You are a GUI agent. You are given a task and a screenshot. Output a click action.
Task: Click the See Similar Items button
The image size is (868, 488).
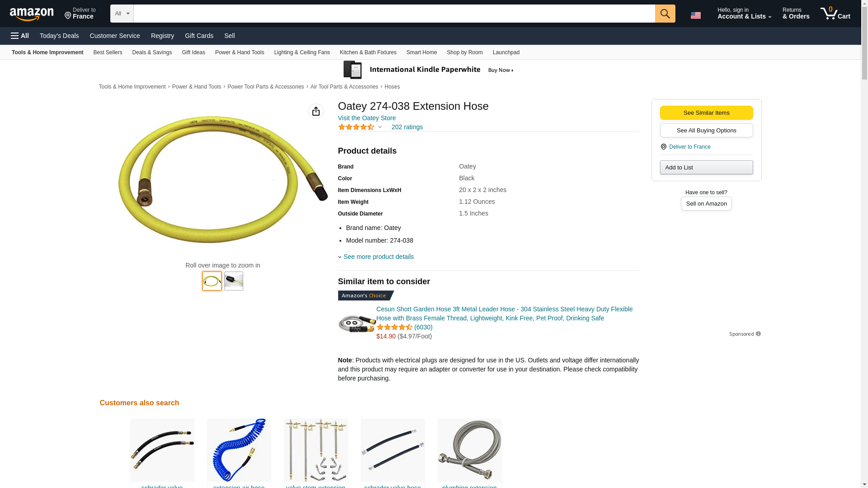(706, 113)
